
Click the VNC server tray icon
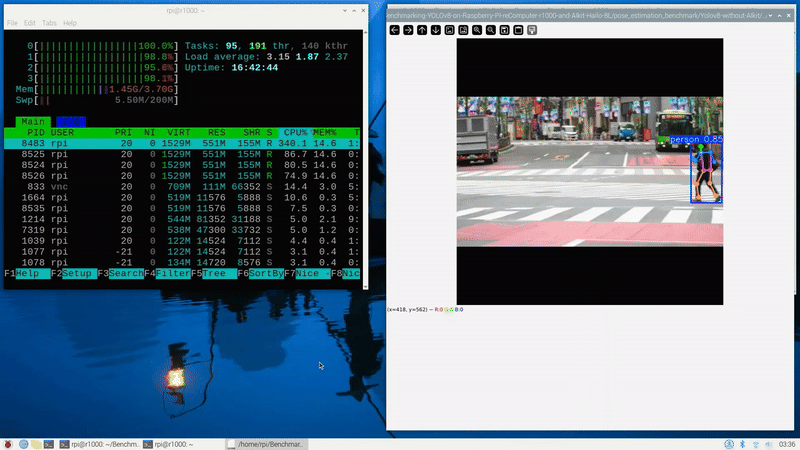729,444
